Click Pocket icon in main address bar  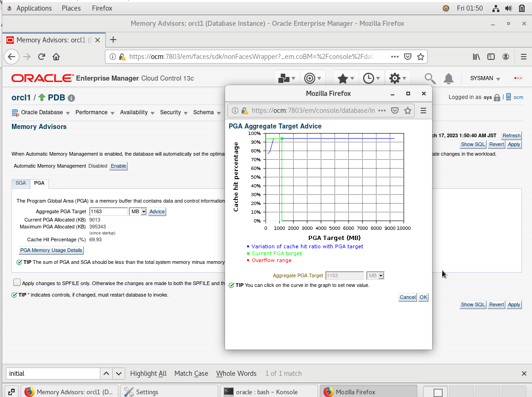coord(408,57)
